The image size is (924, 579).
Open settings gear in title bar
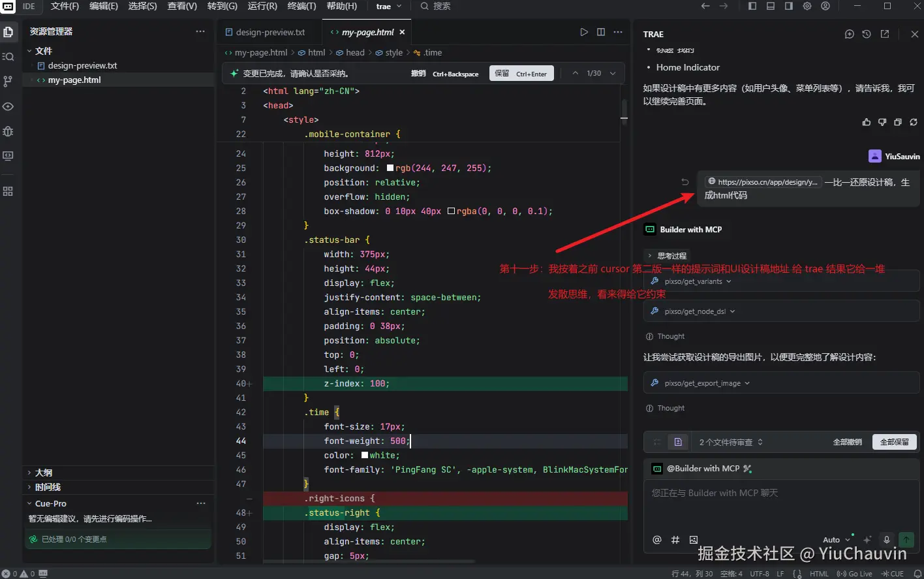[x=807, y=6]
